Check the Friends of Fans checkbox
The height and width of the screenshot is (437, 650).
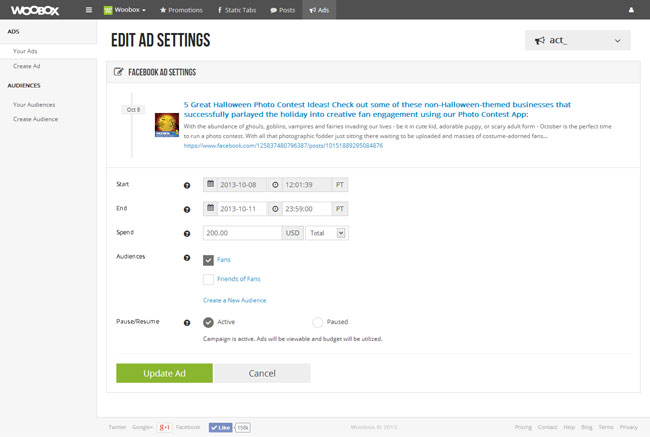coord(208,279)
